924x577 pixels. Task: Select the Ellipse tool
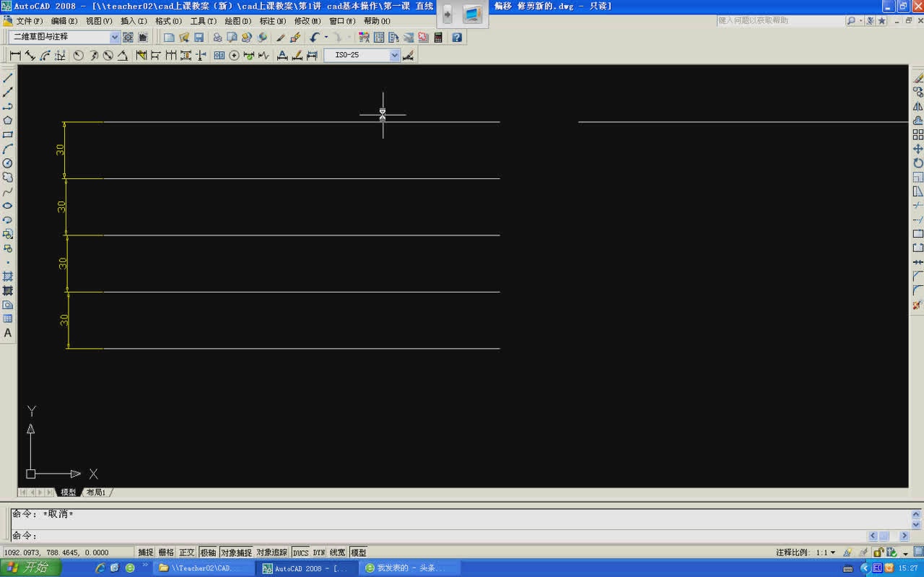click(x=8, y=206)
